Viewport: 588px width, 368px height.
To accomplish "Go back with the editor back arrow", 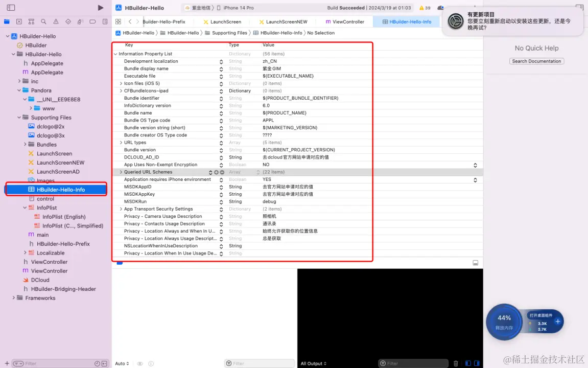I will click(130, 22).
